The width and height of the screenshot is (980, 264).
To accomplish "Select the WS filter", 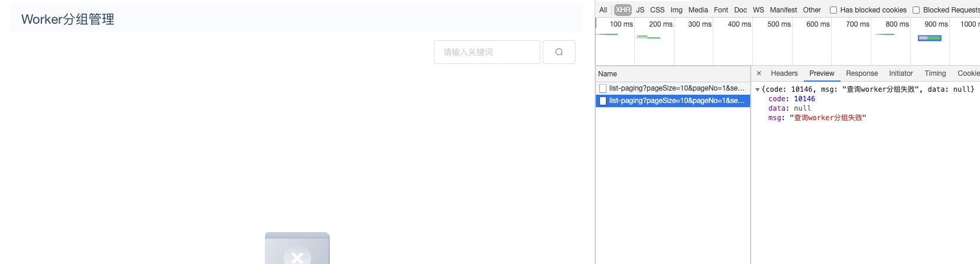I will (x=758, y=10).
